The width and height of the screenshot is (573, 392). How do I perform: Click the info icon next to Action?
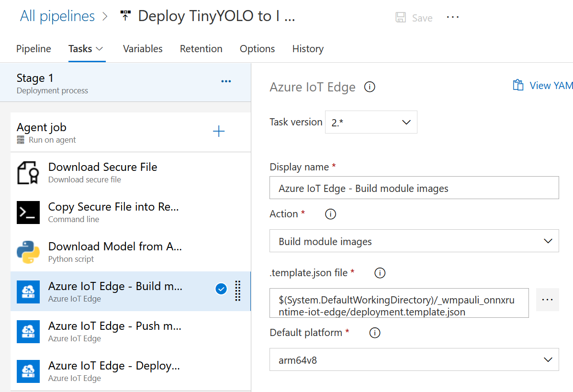coord(330,214)
